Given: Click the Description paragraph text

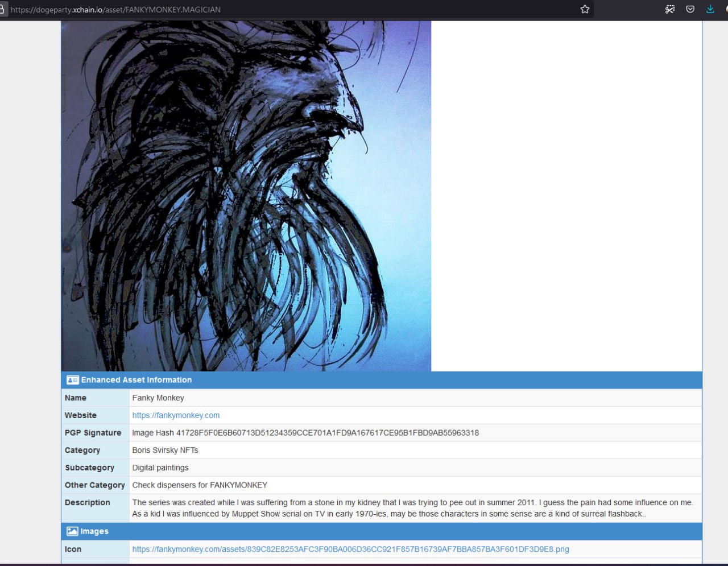Looking at the screenshot, I should pyautogui.click(x=412, y=508).
